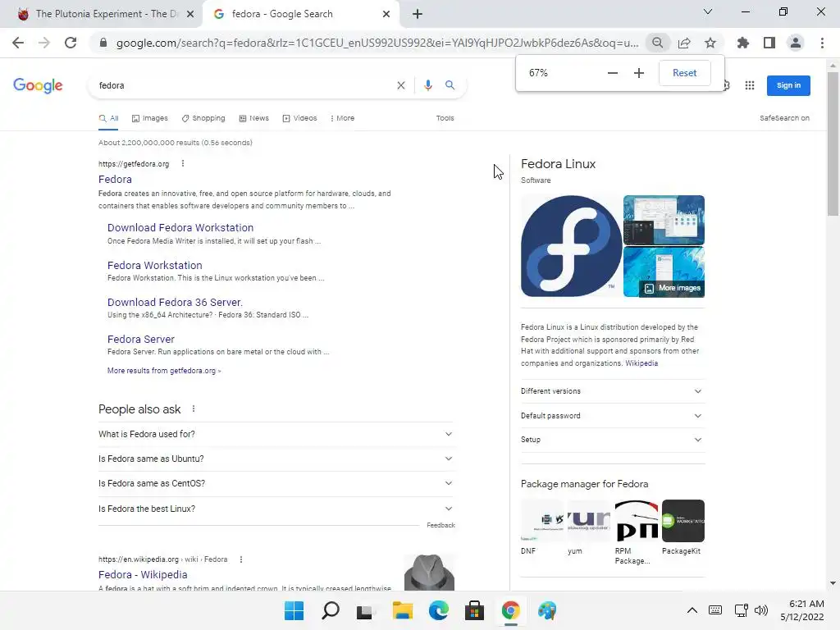840x630 pixels.
Task: Submit search with the blue magnifier icon
Action: tap(450, 85)
